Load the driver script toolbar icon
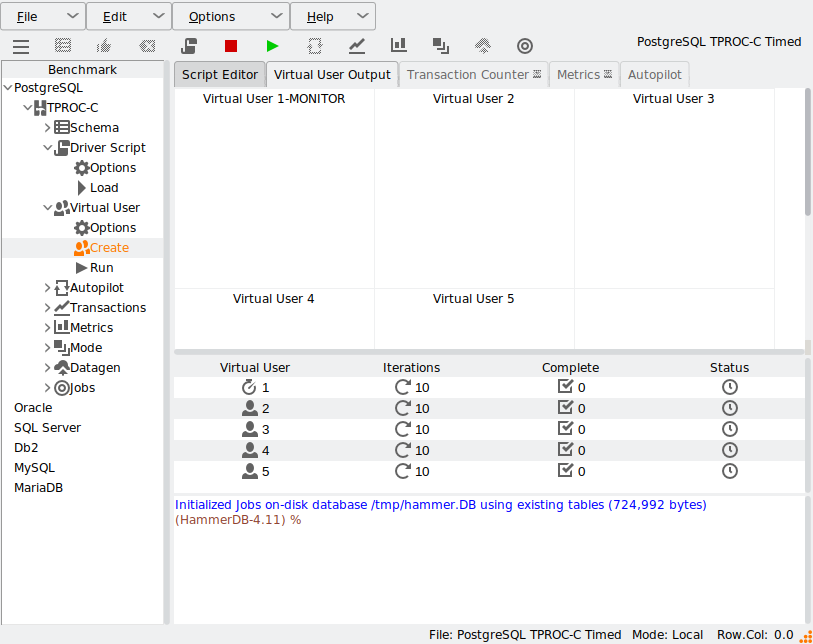813x644 pixels. 189,46
